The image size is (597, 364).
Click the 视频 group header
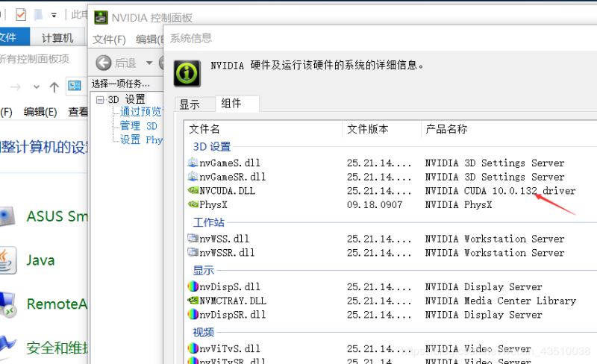tap(203, 333)
